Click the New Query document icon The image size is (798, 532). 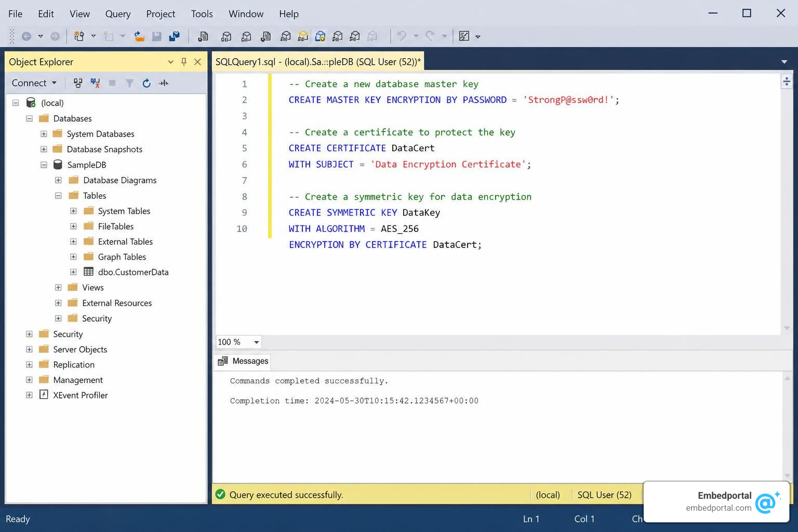pos(203,36)
